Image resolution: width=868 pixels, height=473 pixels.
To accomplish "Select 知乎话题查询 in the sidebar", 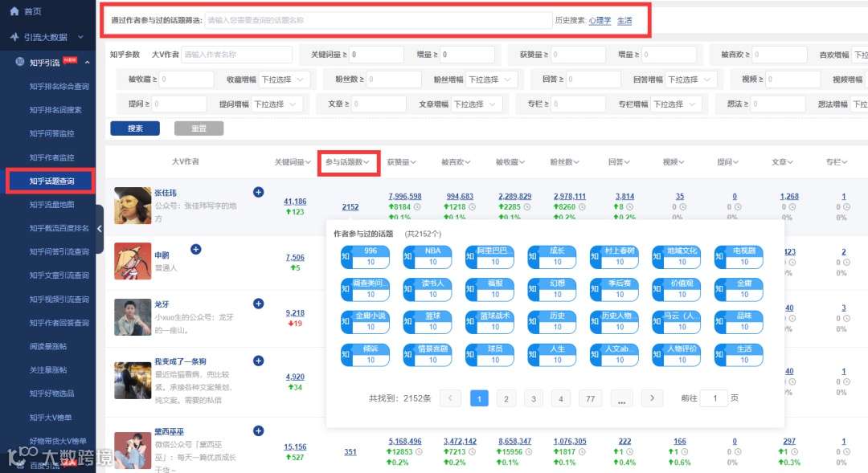I will 51,181.
